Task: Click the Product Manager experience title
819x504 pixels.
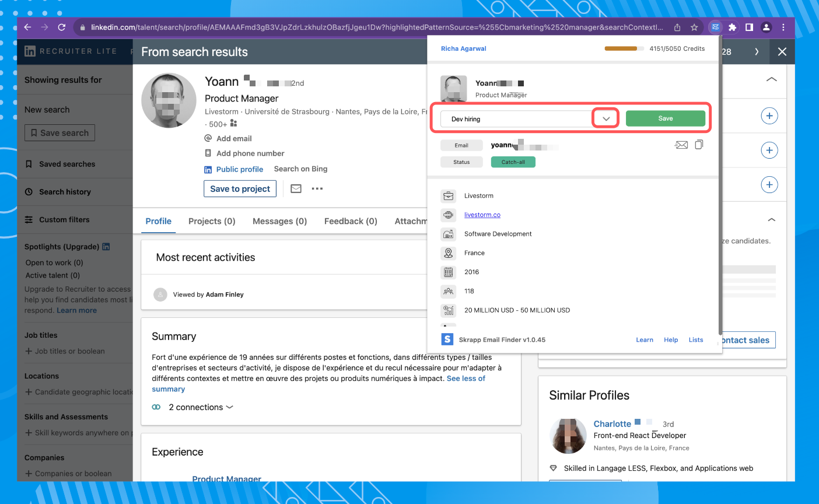Action: [x=227, y=478]
